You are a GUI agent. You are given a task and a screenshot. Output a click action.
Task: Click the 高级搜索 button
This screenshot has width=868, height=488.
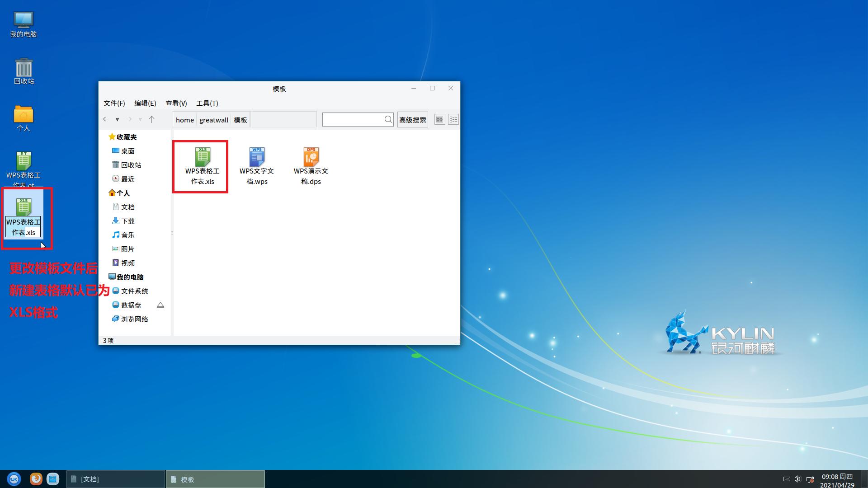tap(412, 120)
